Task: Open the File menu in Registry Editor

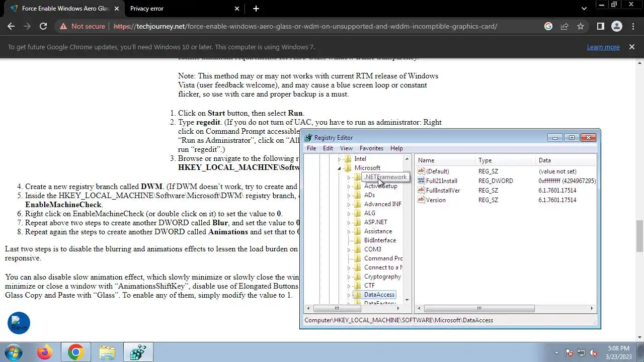Action: tap(311, 148)
